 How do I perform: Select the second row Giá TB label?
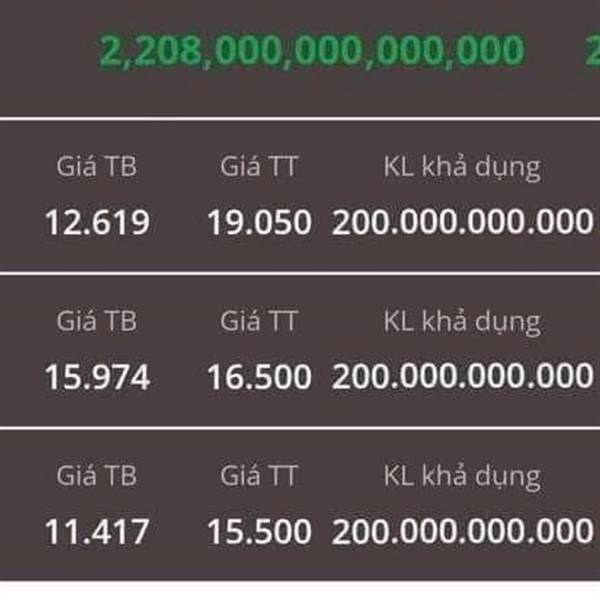(96, 321)
